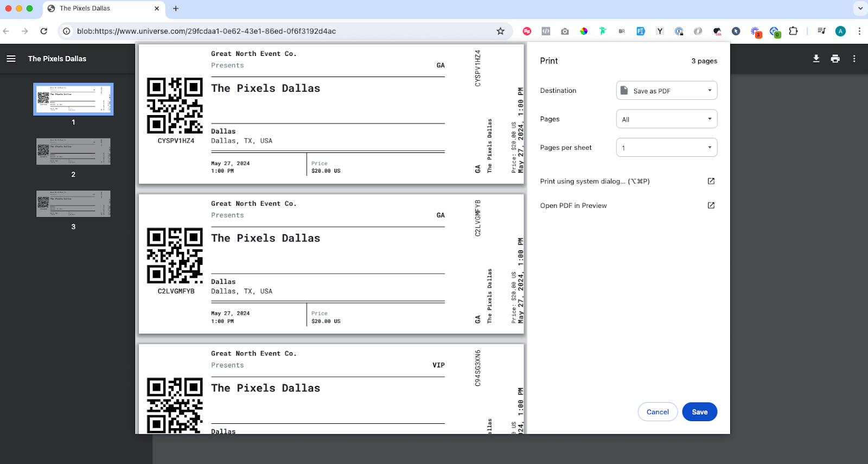Image resolution: width=868 pixels, height=464 pixels.
Task: Open the Destination dropdown showing Save as PDF
Action: (x=666, y=91)
